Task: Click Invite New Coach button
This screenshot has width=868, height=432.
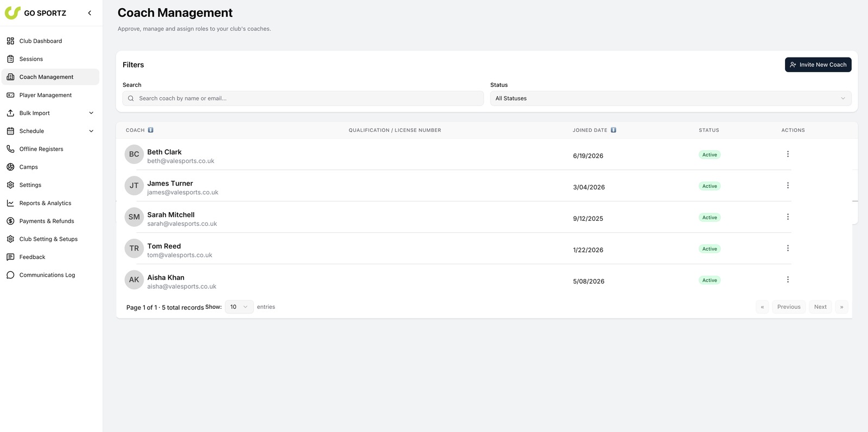Action: pyautogui.click(x=818, y=65)
